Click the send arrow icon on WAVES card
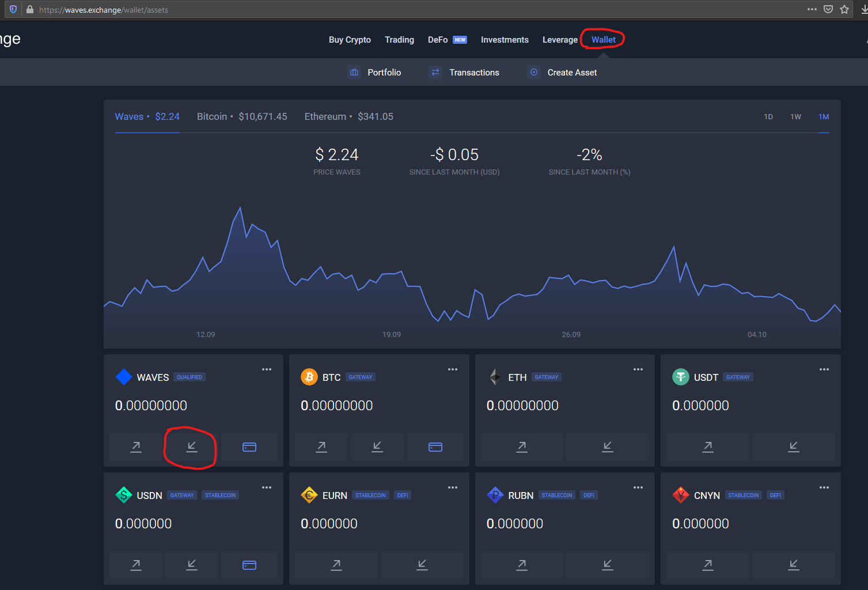The height and width of the screenshot is (590, 868). coord(136,447)
